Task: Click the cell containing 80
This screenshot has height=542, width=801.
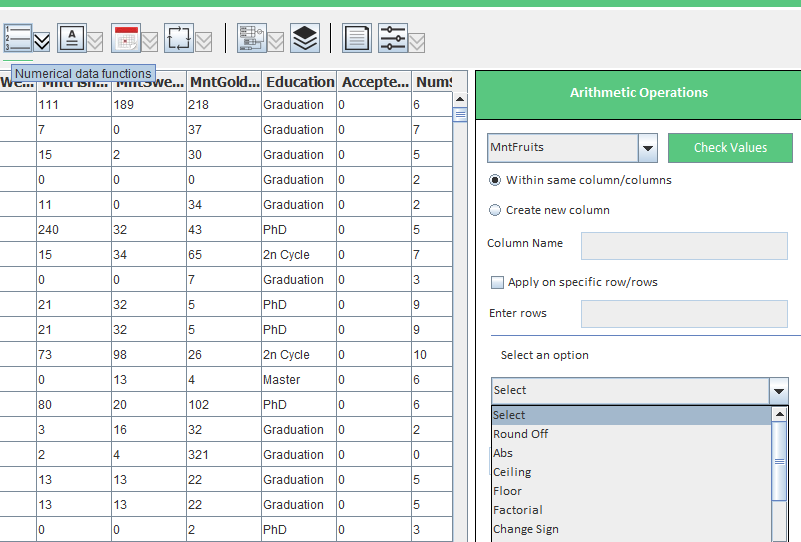Action: click(x=74, y=405)
